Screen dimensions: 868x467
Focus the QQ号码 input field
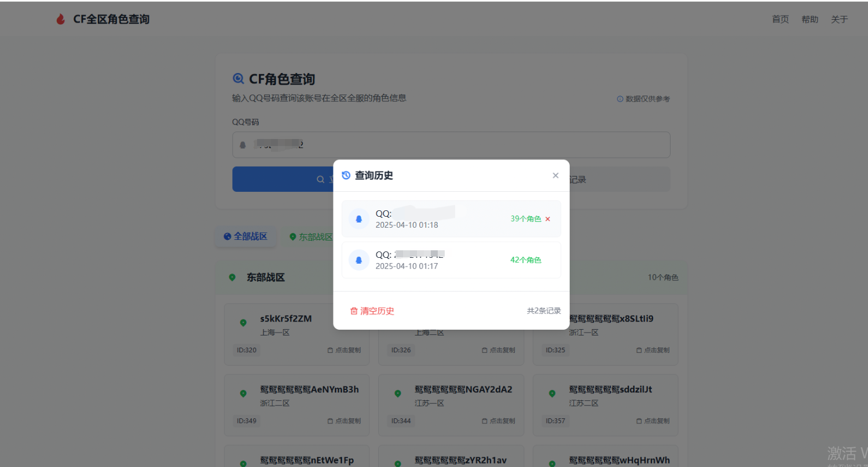[x=451, y=145]
